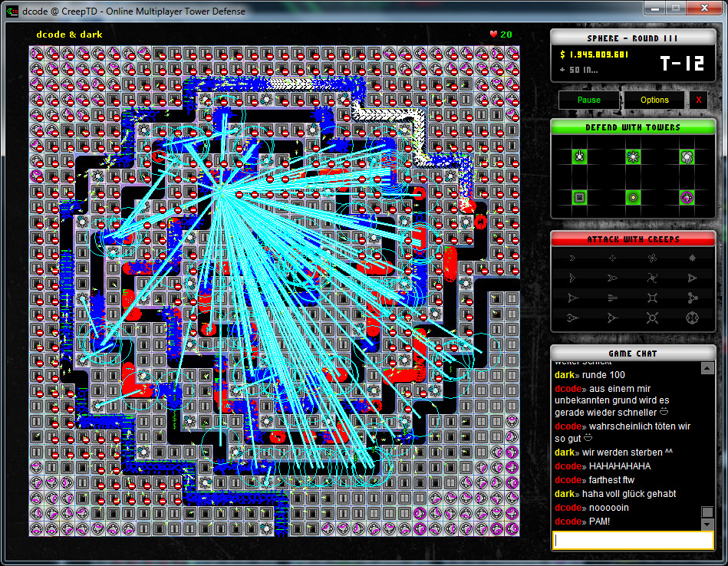This screenshot has height=566, width=728.
Task: Send the circle creep with X spokes
Action: (x=652, y=318)
